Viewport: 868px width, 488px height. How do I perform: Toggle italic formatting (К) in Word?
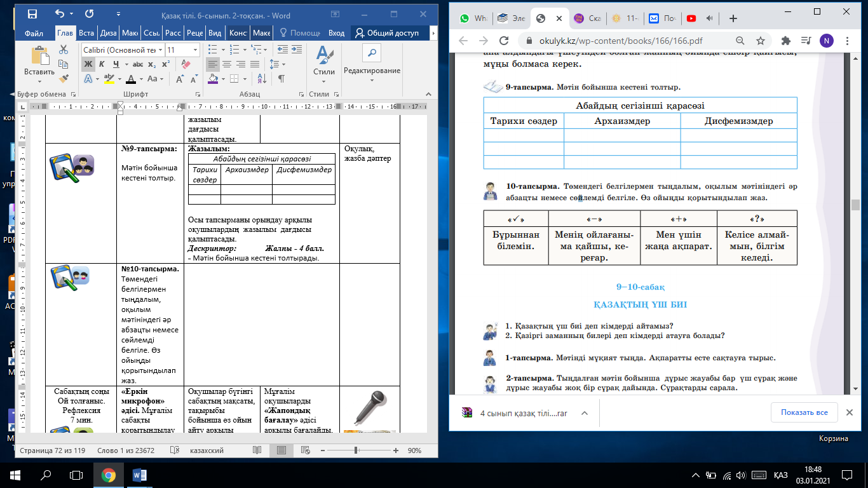click(x=102, y=65)
